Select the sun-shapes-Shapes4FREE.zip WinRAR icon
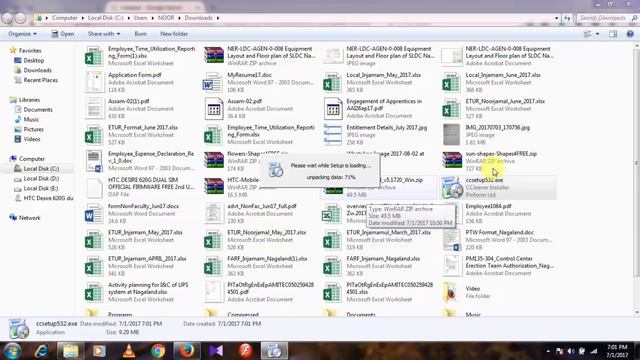This screenshot has width=640, height=360. click(451, 161)
